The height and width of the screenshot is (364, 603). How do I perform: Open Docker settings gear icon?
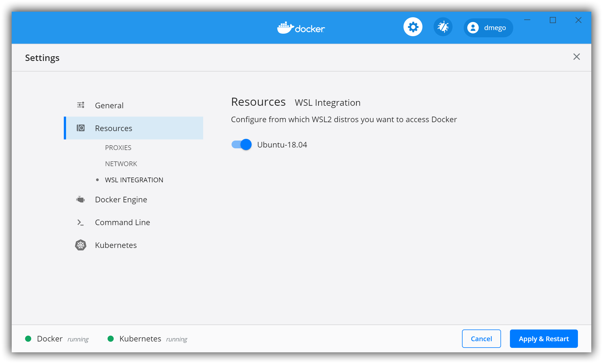[x=413, y=27]
